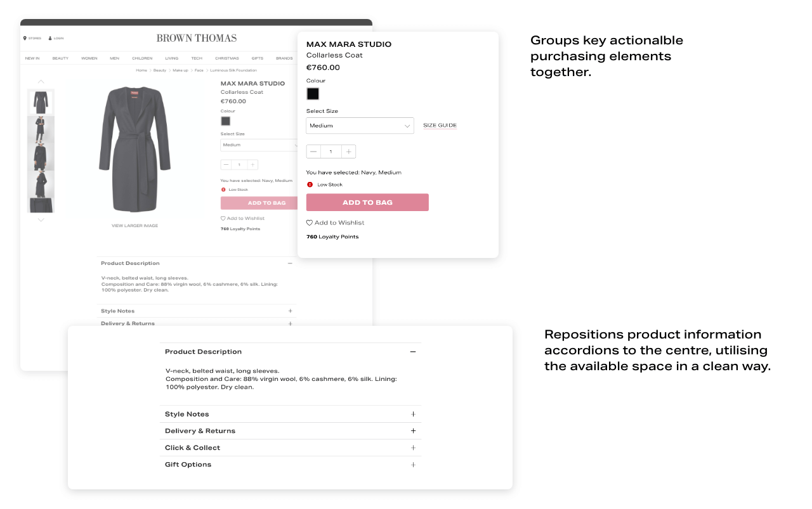Expand the Gift Options section

pyautogui.click(x=412, y=464)
